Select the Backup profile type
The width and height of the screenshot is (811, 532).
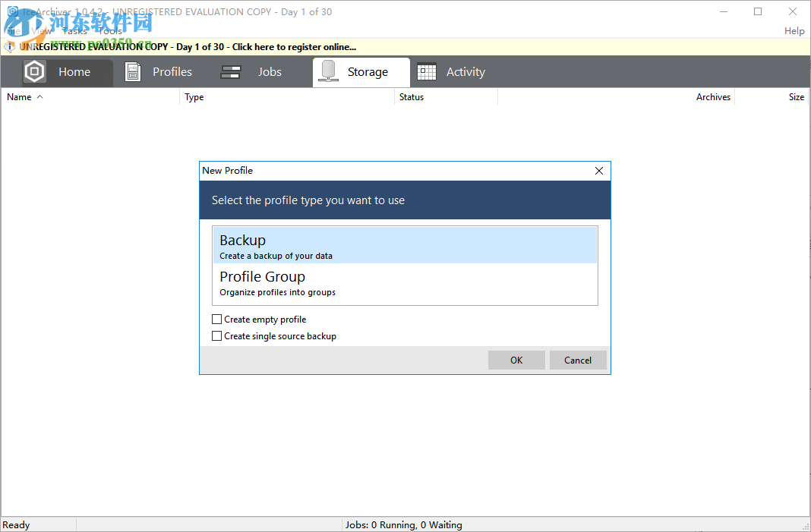pos(405,246)
